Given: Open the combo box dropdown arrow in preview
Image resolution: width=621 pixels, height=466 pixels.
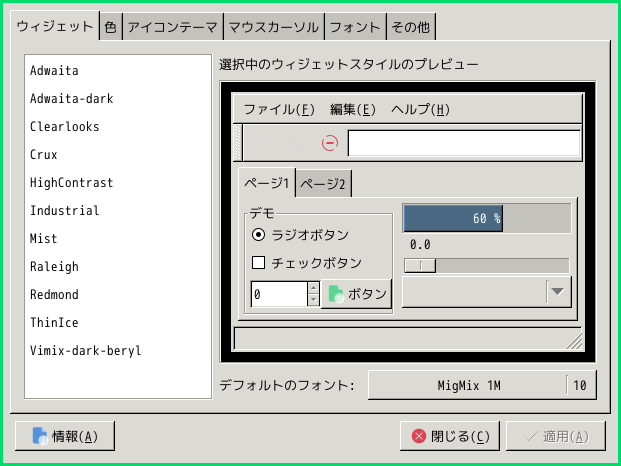Looking at the screenshot, I should (558, 292).
